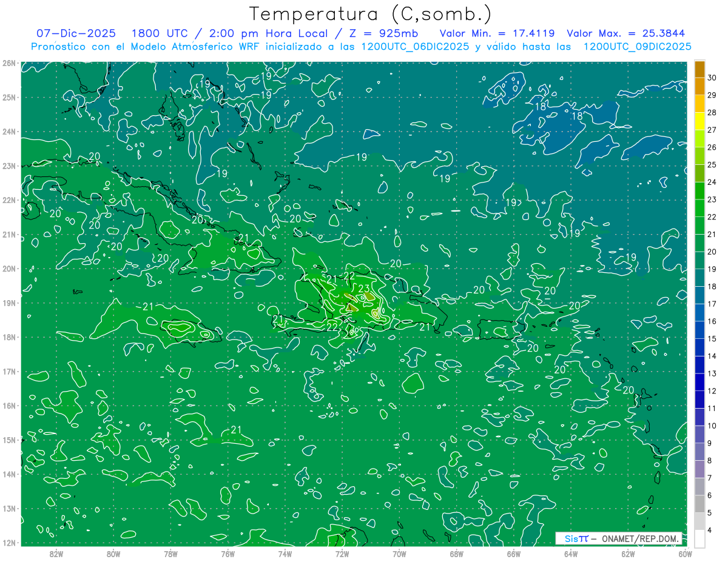Click the '22N' latitude label
This screenshot has height=562, width=728.
9,200
